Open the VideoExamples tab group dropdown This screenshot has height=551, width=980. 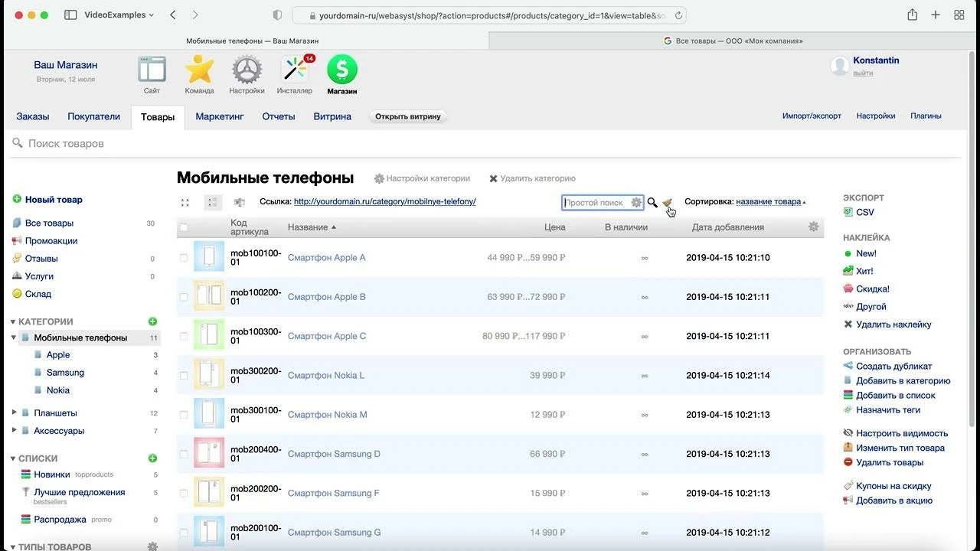[x=119, y=15]
